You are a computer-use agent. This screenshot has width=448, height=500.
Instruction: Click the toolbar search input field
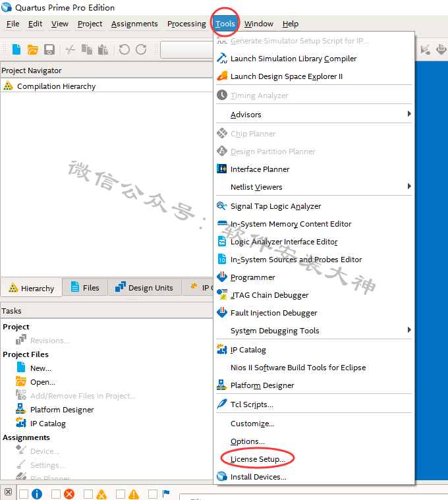(186, 50)
